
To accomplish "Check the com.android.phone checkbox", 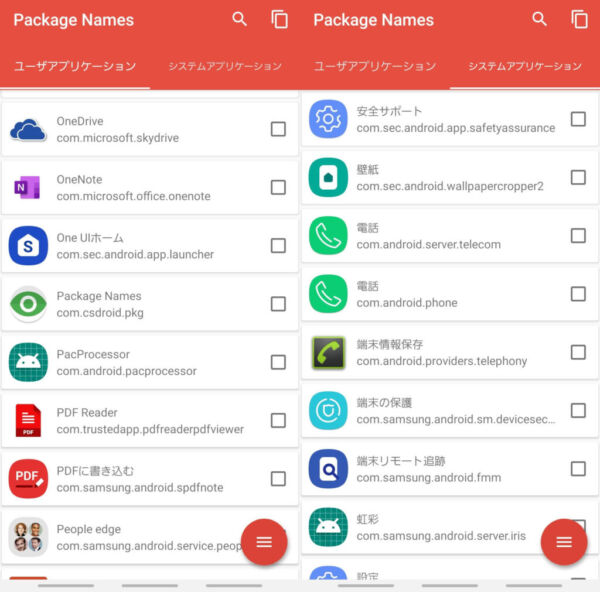I will (x=578, y=294).
